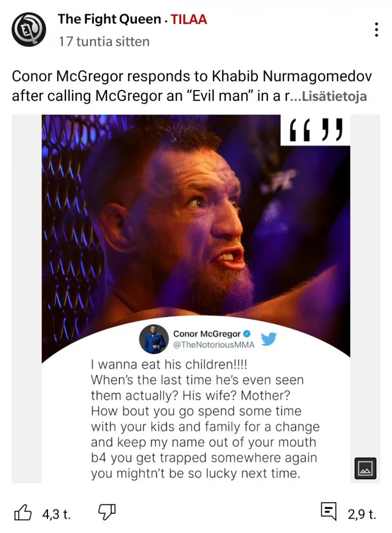Open The Fight Queen channel name
The image size is (392, 533).
coord(109,19)
